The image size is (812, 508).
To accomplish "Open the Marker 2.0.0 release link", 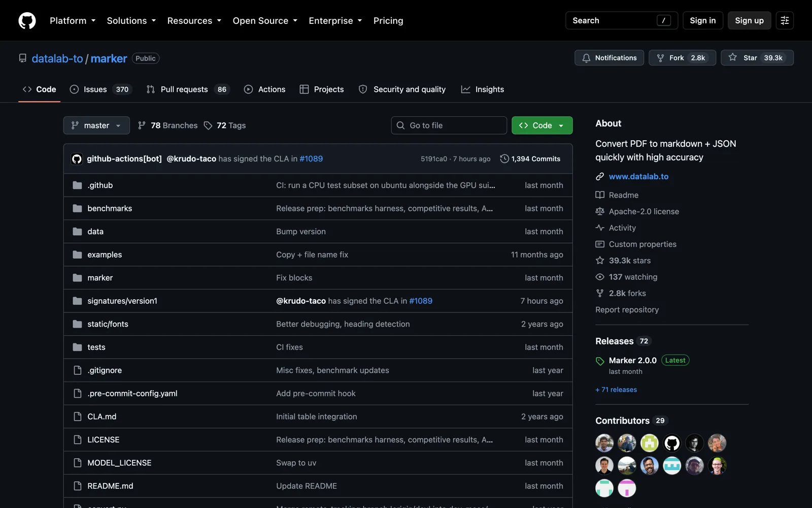I will pos(633,360).
